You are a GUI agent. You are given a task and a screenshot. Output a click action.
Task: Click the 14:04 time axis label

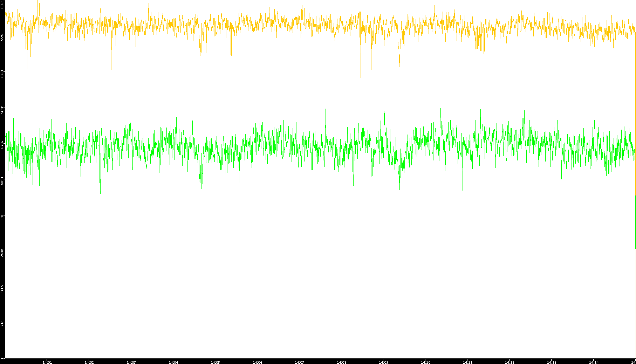pyautogui.click(x=173, y=362)
